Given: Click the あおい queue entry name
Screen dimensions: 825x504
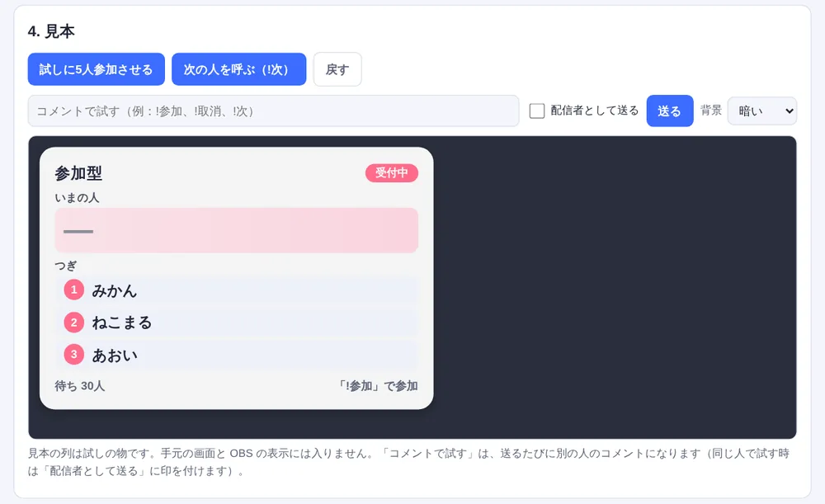Looking at the screenshot, I should click(115, 356).
